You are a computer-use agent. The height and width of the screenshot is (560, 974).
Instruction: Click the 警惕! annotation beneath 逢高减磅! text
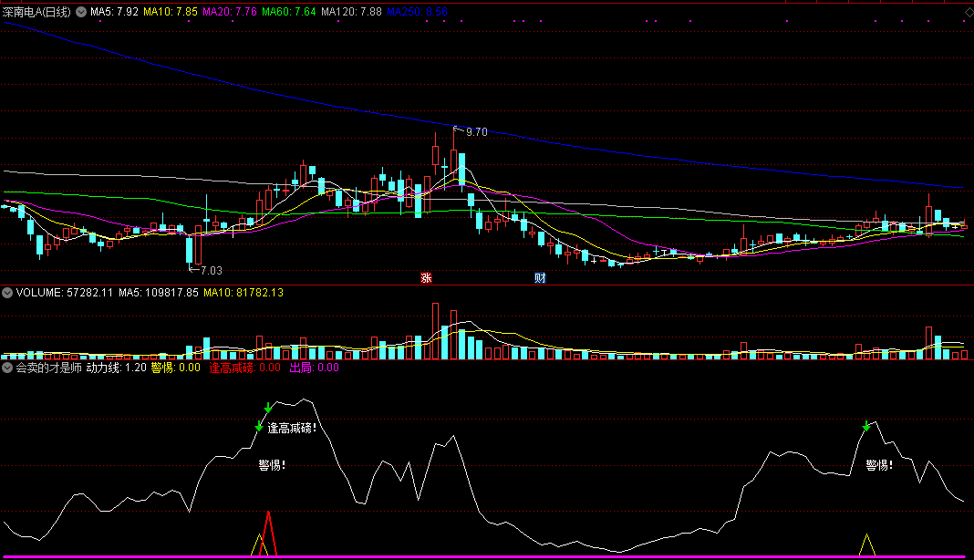[x=272, y=465]
